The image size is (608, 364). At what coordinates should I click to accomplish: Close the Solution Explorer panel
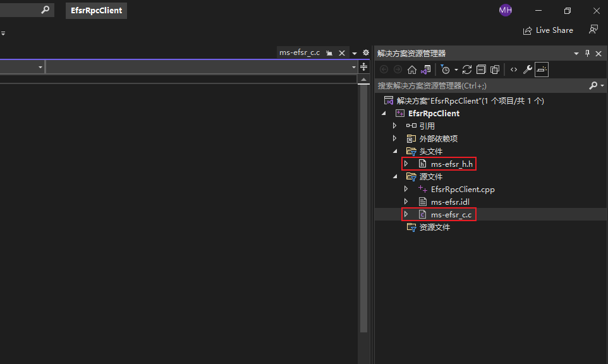599,54
